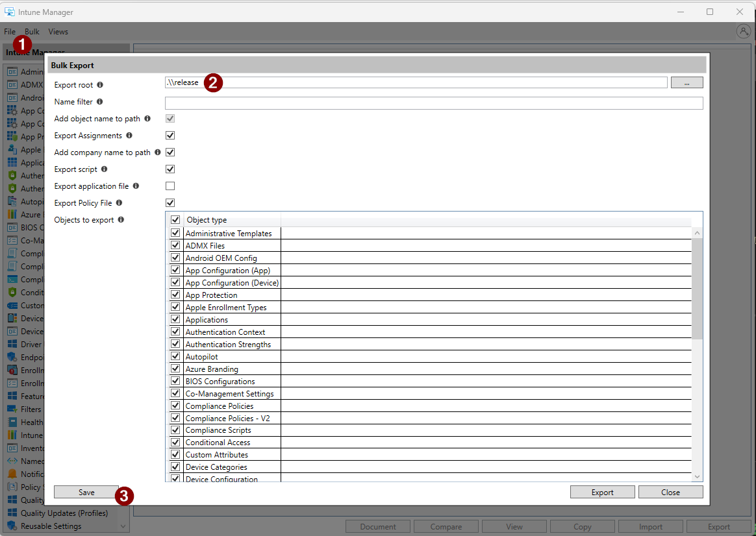Open the File menu
The width and height of the screenshot is (756, 536).
(10, 32)
